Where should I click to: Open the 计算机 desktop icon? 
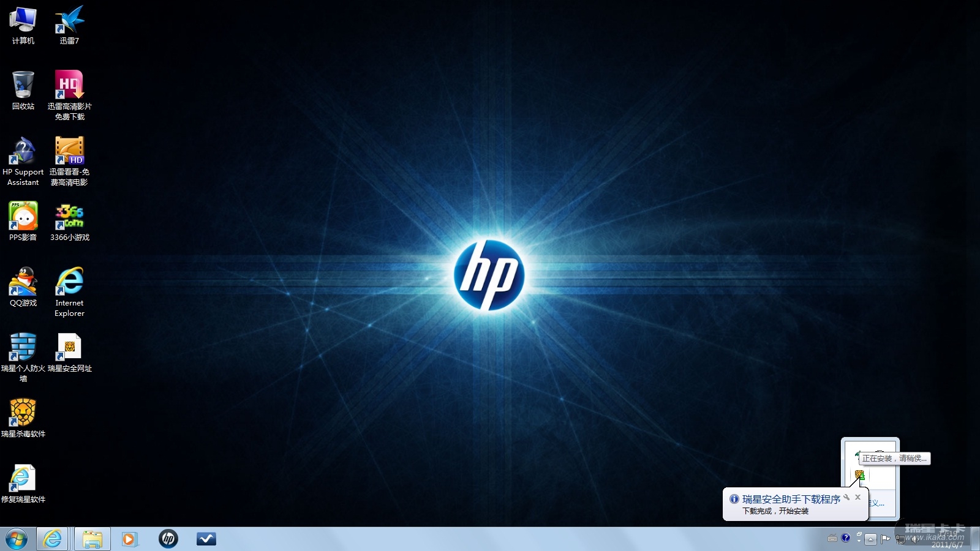[23, 26]
